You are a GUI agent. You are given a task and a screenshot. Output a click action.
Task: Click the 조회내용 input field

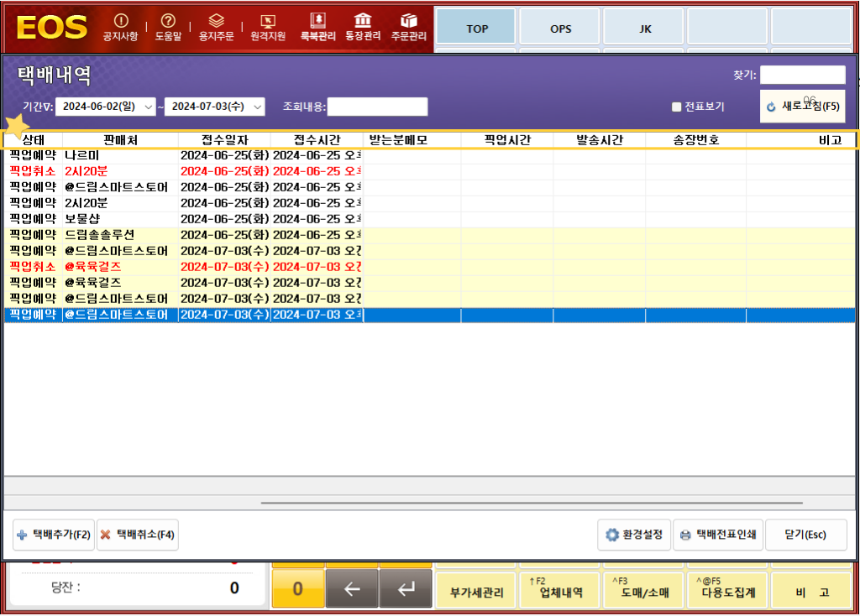pyautogui.click(x=377, y=107)
